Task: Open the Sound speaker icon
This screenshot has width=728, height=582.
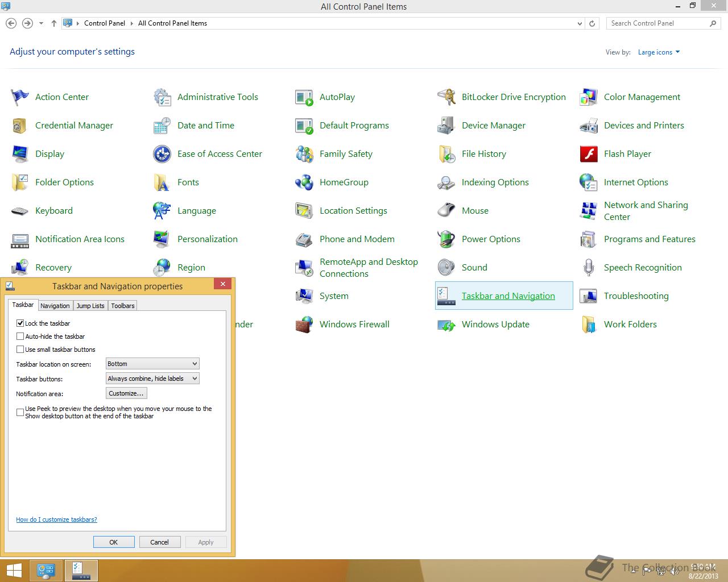Action: click(x=446, y=268)
